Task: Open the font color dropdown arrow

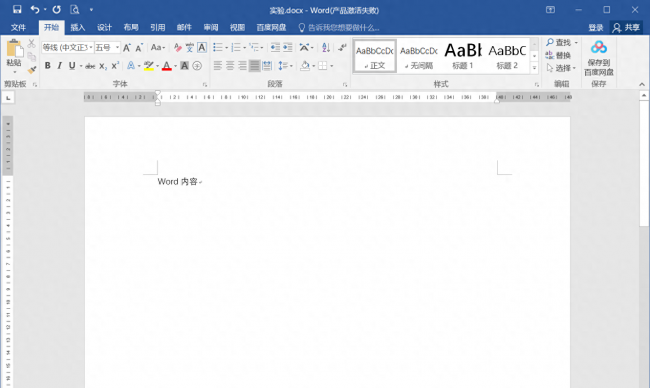Action: click(x=175, y=66)
